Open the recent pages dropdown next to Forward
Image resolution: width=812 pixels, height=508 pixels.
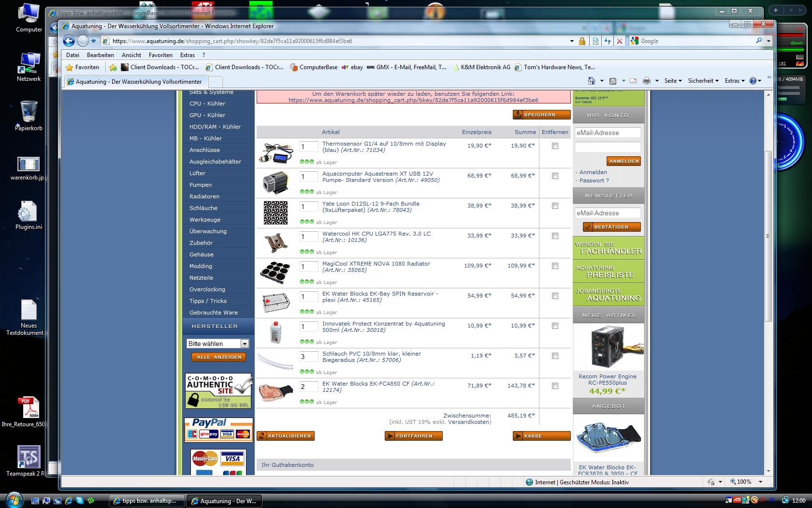pyautogui.click(x=94, y=41)
